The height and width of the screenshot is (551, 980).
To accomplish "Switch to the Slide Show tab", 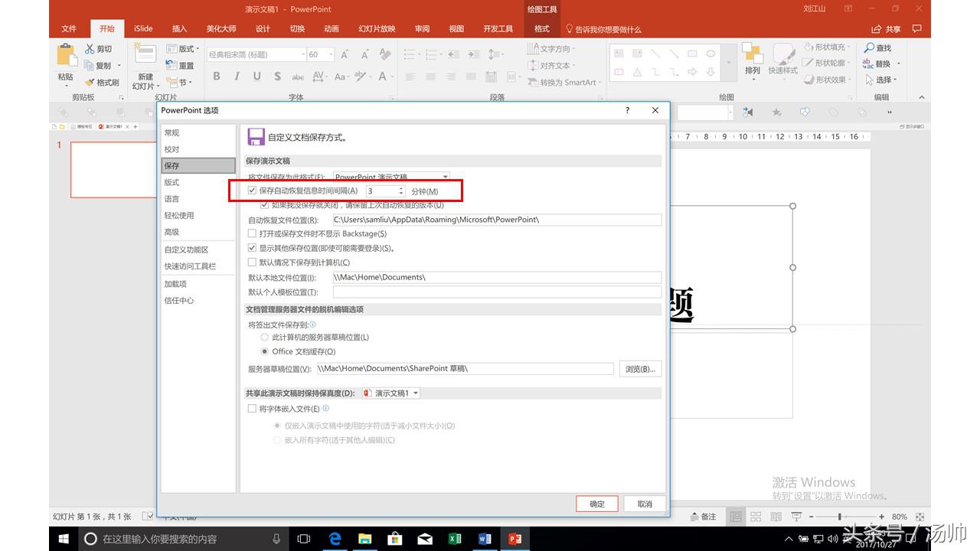I will click(377, 29).
